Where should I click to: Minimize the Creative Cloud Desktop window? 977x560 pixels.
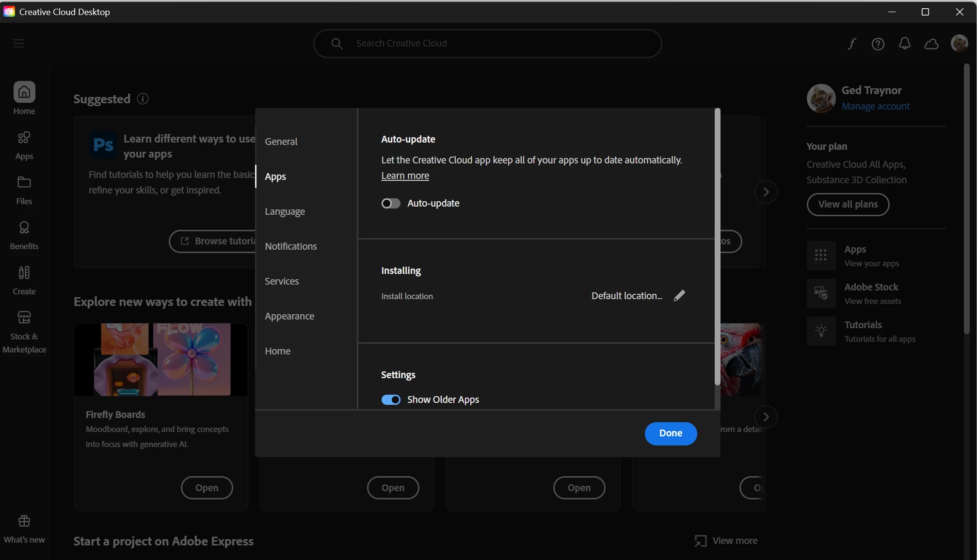pyautogui.click(x=892, y=12)
